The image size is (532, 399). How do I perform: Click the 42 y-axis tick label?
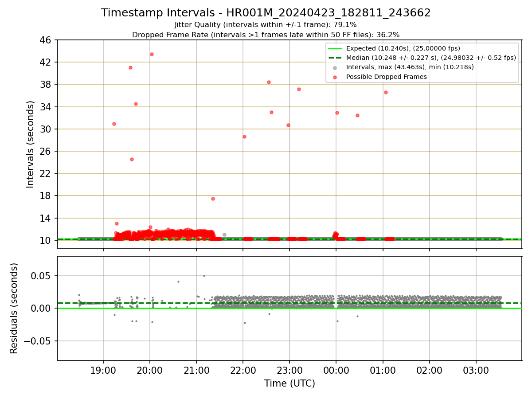pyautogui.click(x=46, y=62)
